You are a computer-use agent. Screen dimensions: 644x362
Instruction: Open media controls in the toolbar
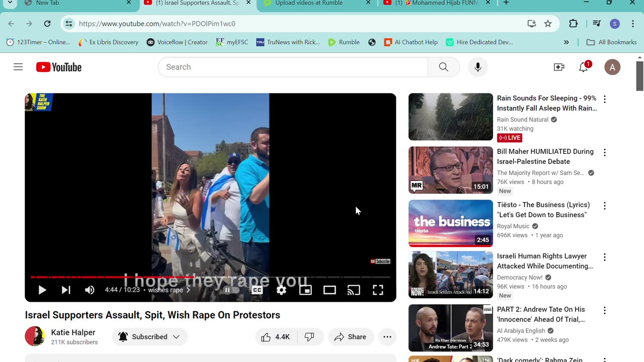[596, 24]
